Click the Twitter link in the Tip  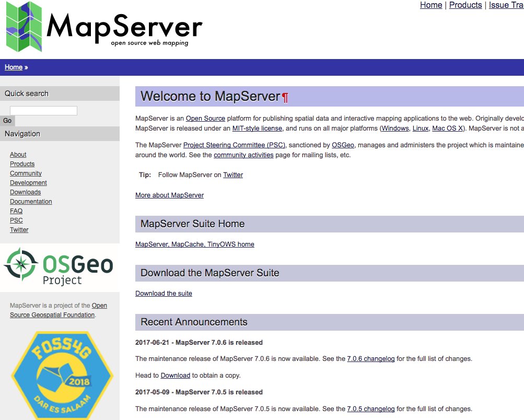click(233, 175)
